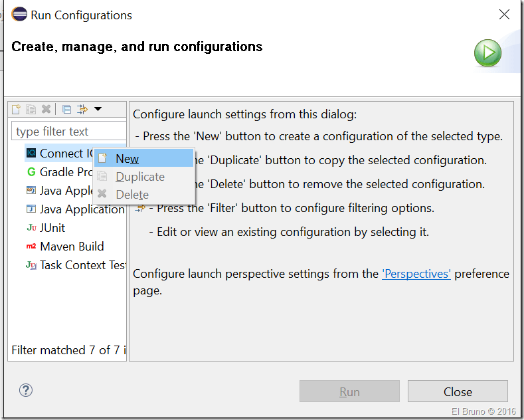
Task: Select the JUnit configuration type
Action: coord(52,228)
